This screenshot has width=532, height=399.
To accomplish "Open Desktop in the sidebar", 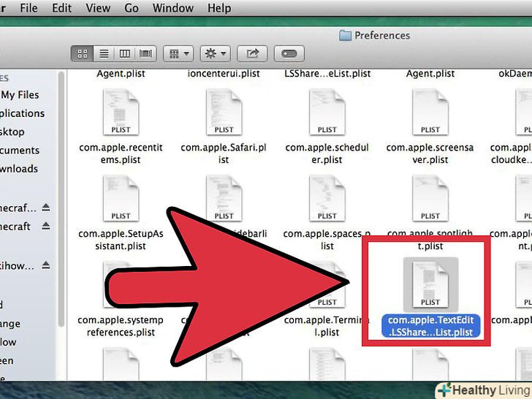I will [12, 132].
